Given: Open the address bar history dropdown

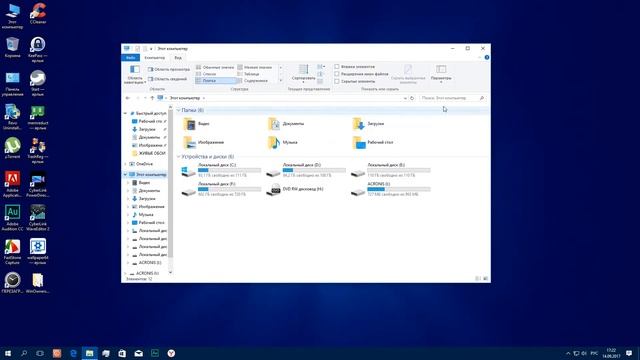Looking at the screenshot, I should pos(405,98).
